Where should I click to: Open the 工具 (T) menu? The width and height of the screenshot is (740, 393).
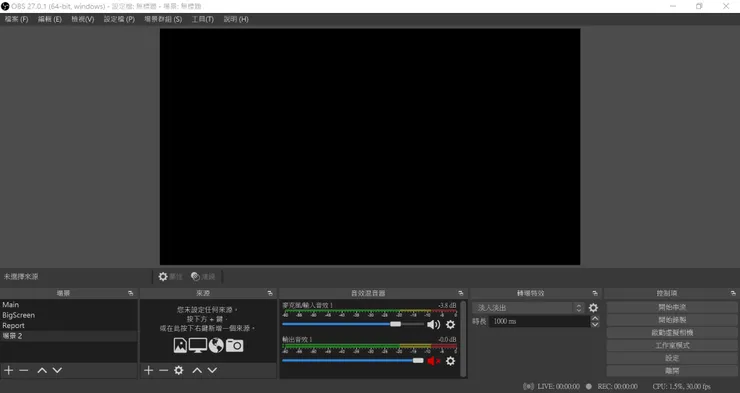coord(202,19)
